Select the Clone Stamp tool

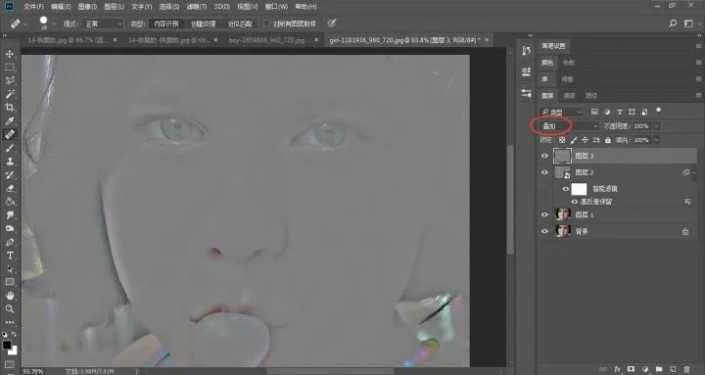pyautogui.click(x=9, y=161)
